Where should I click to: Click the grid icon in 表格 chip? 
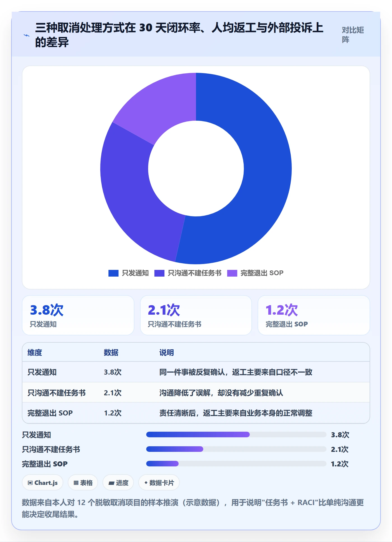pyautogui.click(x=76, y=483)
